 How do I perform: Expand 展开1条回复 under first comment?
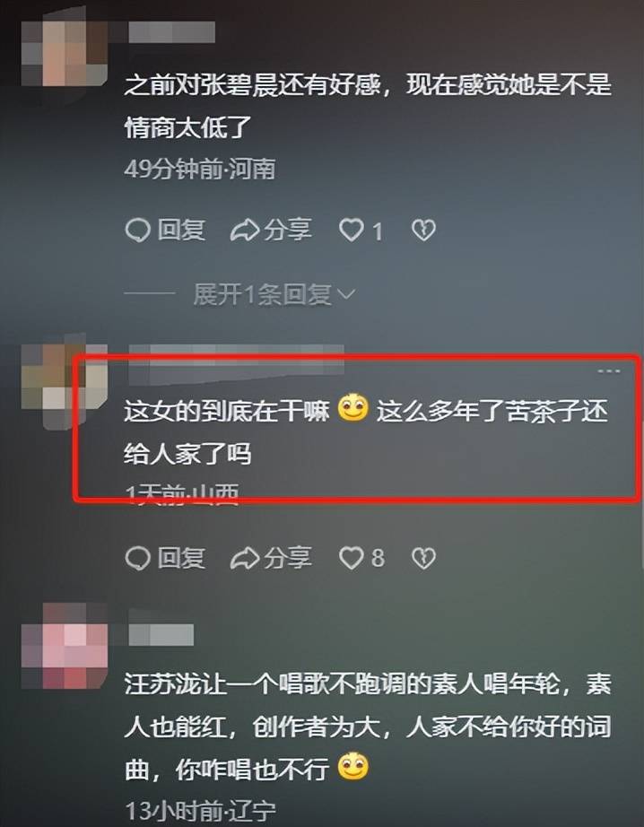(262, 294)
